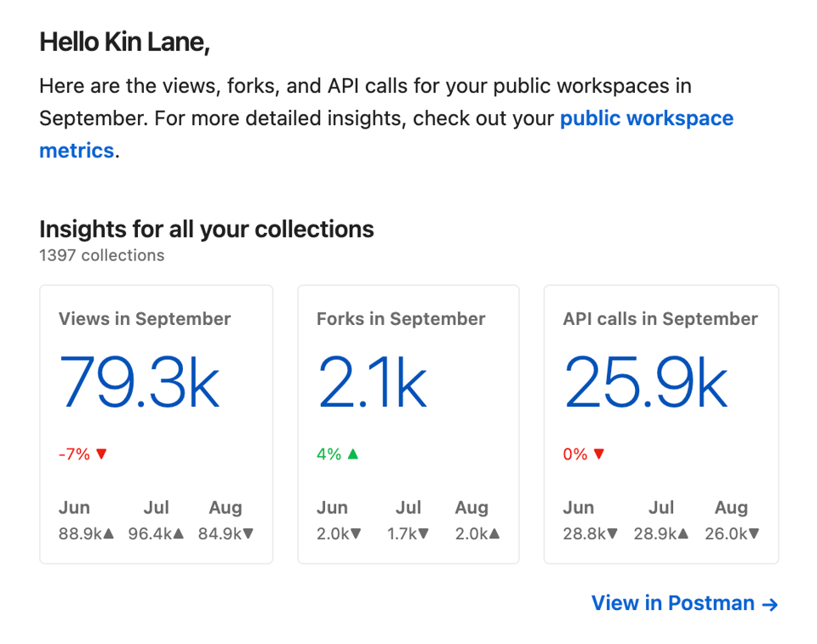Screen dimensions: 817x644
Task: Click the red down triangle beside 0%
Action: (x=599, y=454)
